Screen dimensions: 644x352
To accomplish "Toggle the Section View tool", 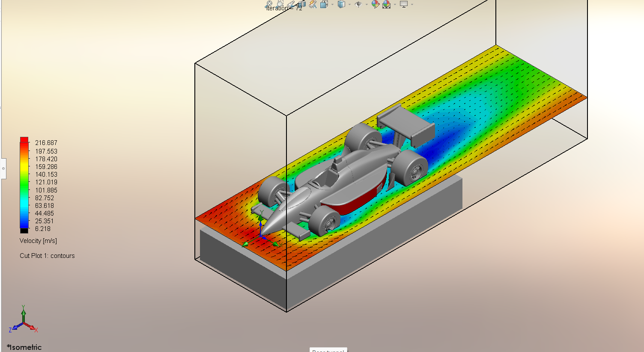I will 302,4.
